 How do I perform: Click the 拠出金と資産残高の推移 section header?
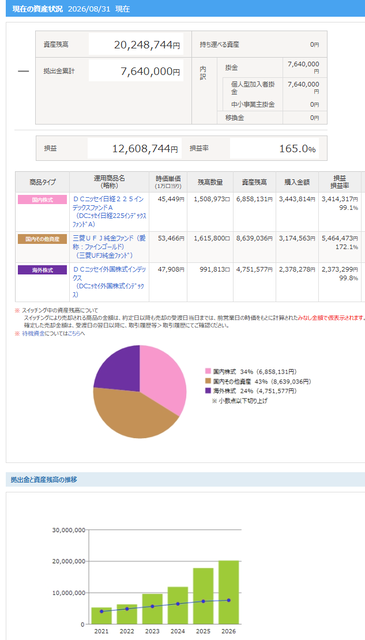pyautogui.click(x=44, y=480)
